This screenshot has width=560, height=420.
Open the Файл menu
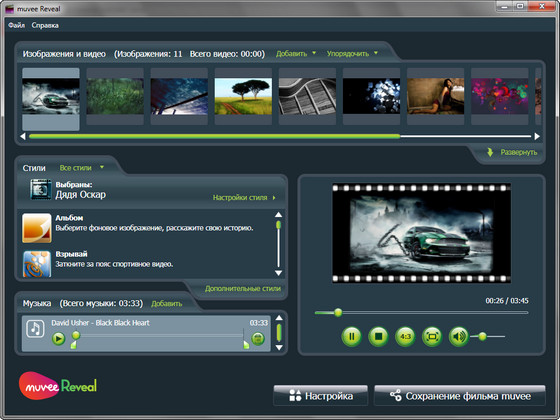click(16, 25)
